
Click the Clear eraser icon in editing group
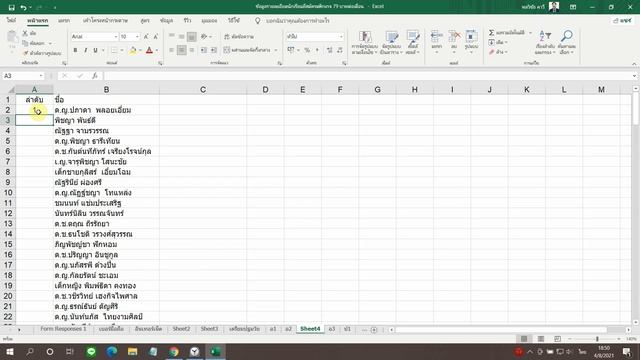tap(491, 52)
